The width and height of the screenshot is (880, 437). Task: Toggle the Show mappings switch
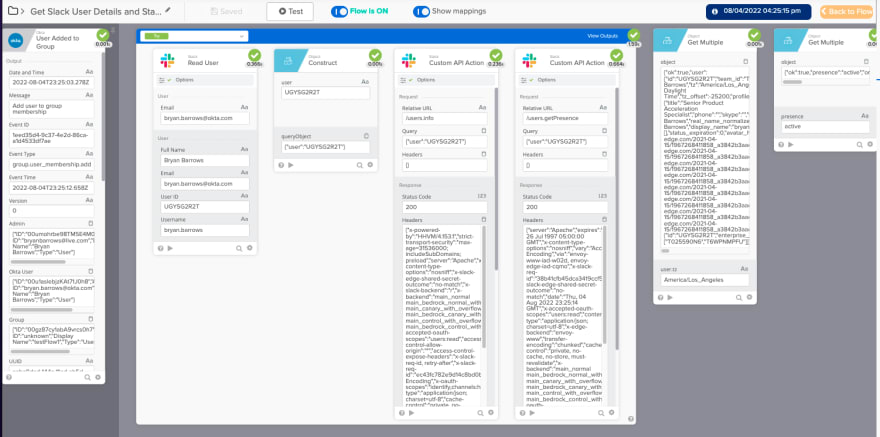coord(421,11)
